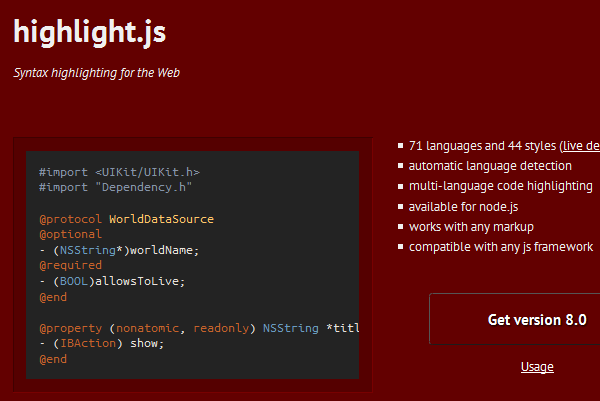Click the '#import <UIKit/UIKit.h>' code line
The height and width of the screenshot is (401, 600).
119,172
